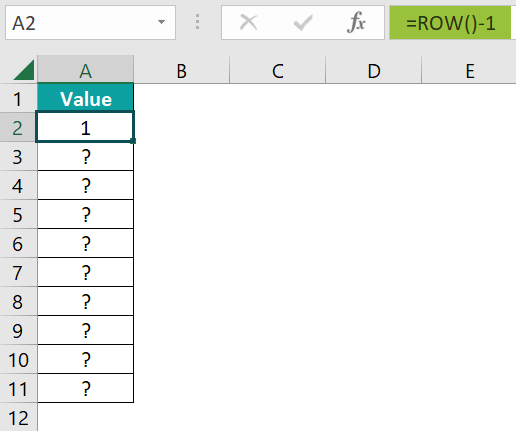516x431 pixels.
Task: Select column C header
Action: coord(278,70)
